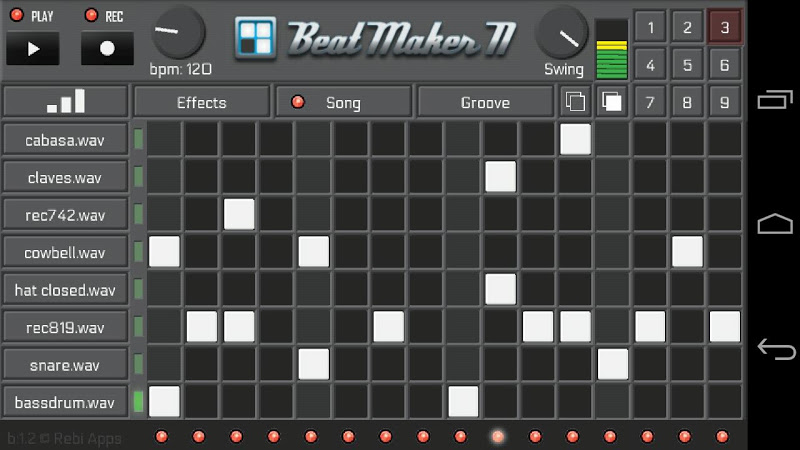Open the volume levels bars icon
The width and height of the screenshot is (800, 450).
click(65, 102)
